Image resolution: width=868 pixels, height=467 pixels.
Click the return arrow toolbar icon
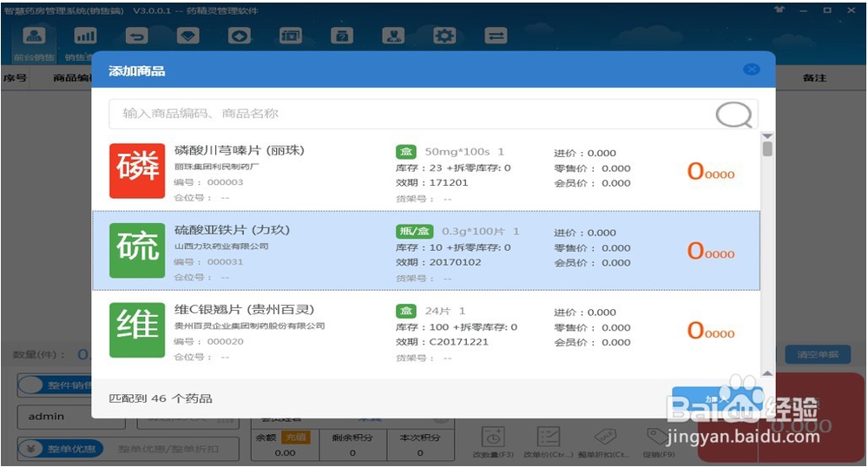(136, 36)
